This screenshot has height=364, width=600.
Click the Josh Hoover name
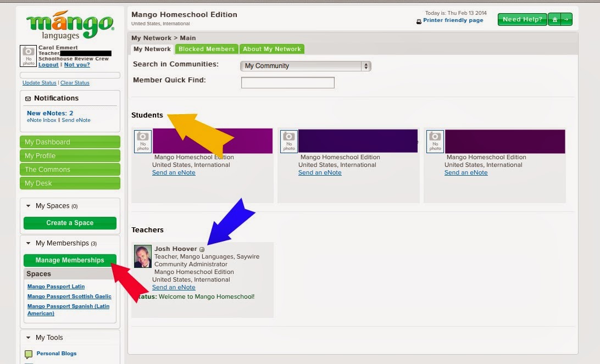tap(176, 249)
